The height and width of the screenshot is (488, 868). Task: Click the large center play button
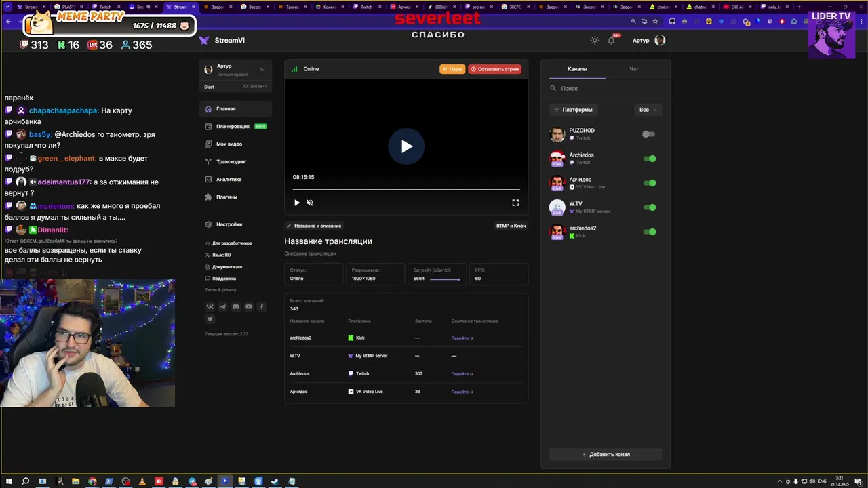tap(406, 146)
